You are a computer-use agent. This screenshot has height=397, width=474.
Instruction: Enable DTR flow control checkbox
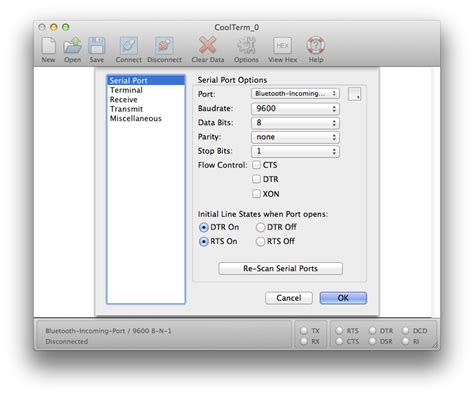[256, 179]
